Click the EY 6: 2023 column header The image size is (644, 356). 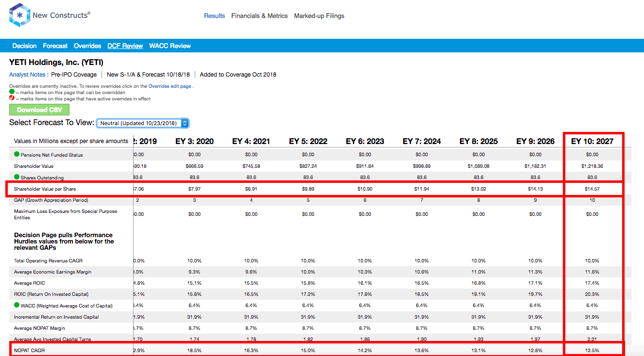pos(365,142)
